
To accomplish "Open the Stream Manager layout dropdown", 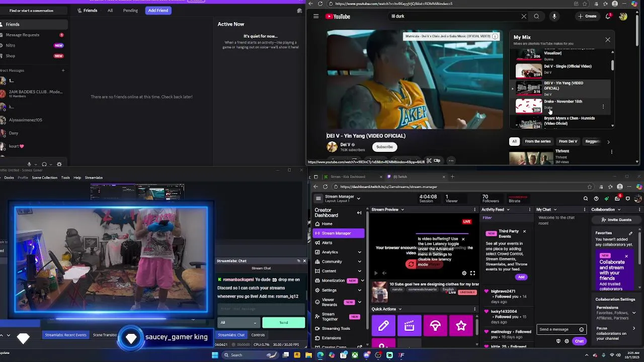I will tap(358, 199).
